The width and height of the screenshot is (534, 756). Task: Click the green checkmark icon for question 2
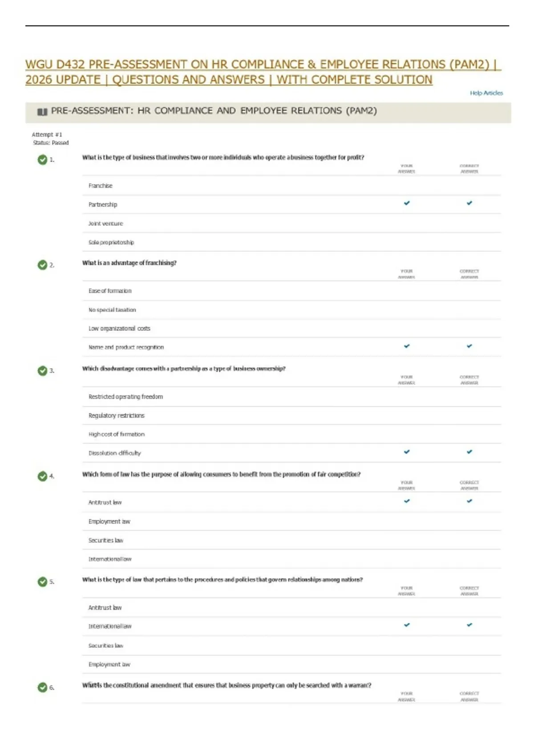click(42, 265)
